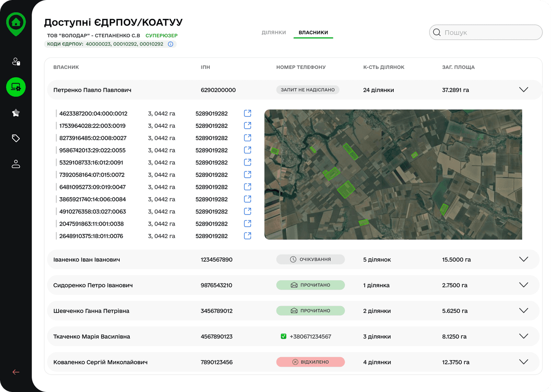This screenshot has width=552, height=392.
Task: Switch to the ДІЛЯНКИ tab
Action: point(274,33)
